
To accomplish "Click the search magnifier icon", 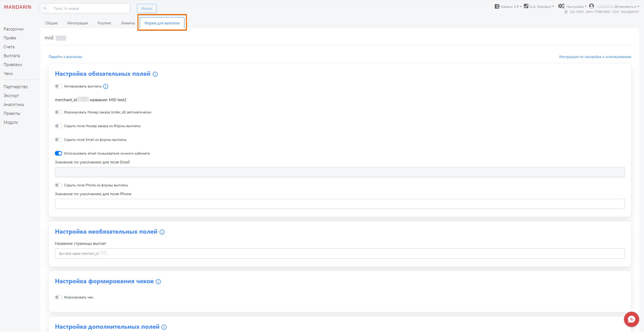I will point(45,8).
